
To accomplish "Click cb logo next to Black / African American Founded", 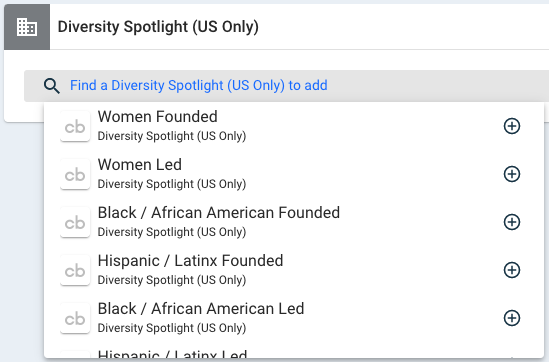I will pos(75,222).
